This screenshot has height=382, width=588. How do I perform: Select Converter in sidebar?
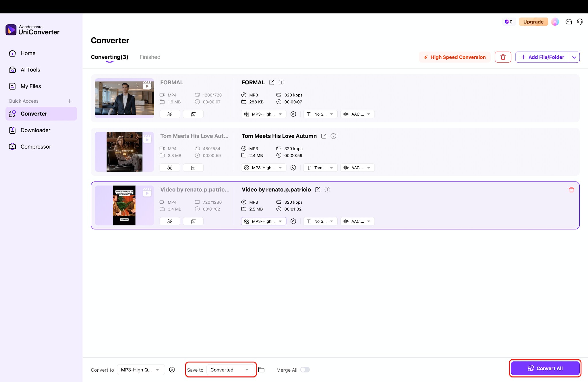coord(41,114)
